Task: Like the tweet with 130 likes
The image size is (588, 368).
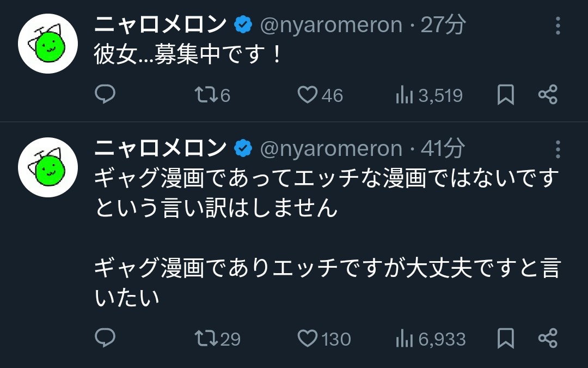Action: click(308, 339)
